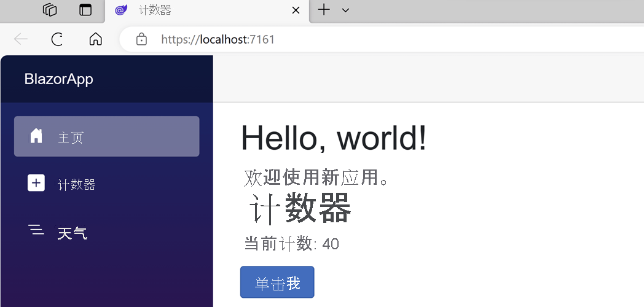Expand the tab actions dropdown chevron
This screenshot has height=307, width=644.
point(345,10)
